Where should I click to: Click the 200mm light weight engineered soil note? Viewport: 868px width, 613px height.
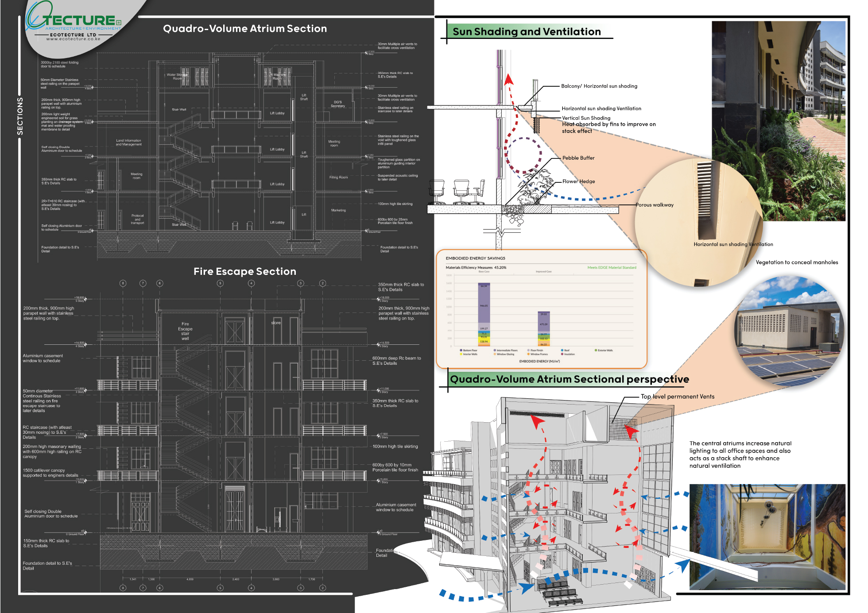[62, 122]
